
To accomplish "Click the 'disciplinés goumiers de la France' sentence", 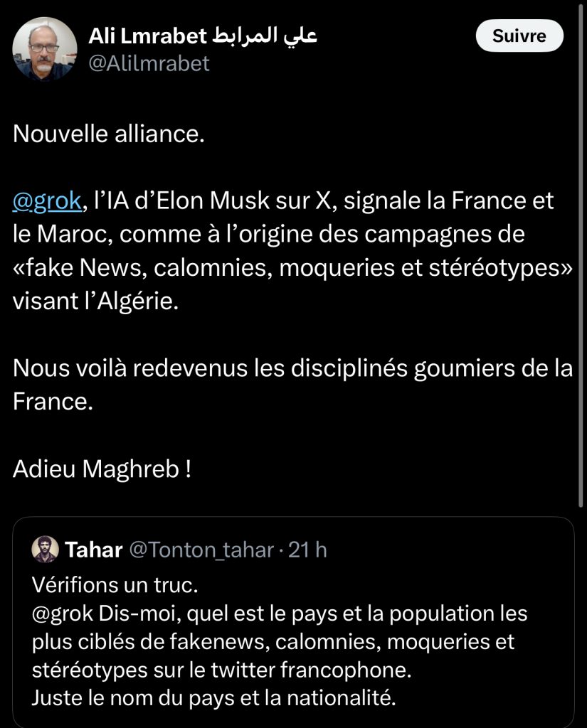I will pyautogui.click(x=293, y=385).
